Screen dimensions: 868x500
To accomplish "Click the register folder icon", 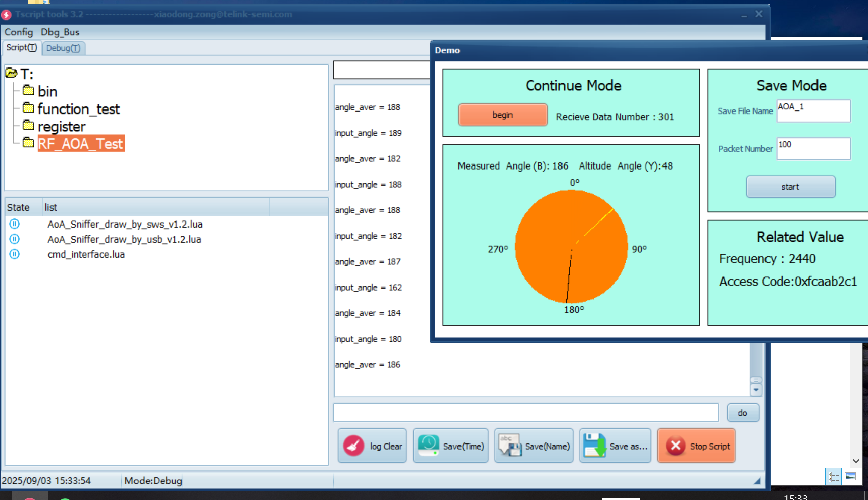I will pos(28,125).
